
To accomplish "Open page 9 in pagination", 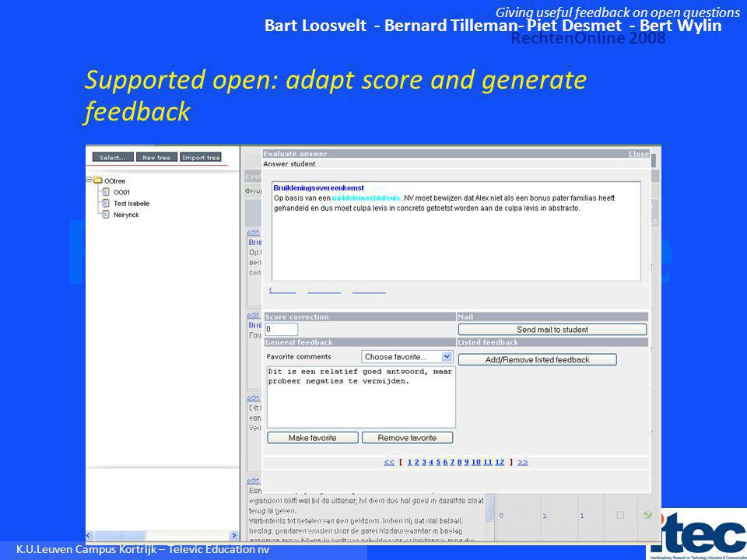I will point(467,462).
